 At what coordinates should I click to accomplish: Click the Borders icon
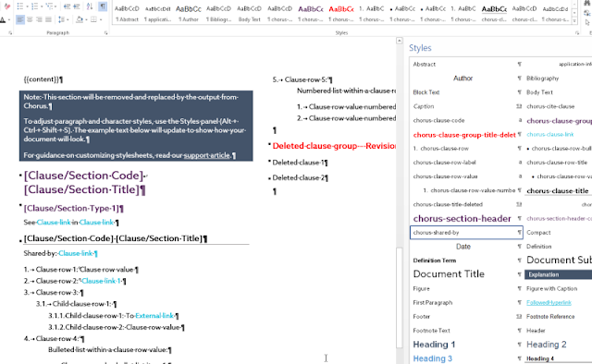click(x=93, y=19)
